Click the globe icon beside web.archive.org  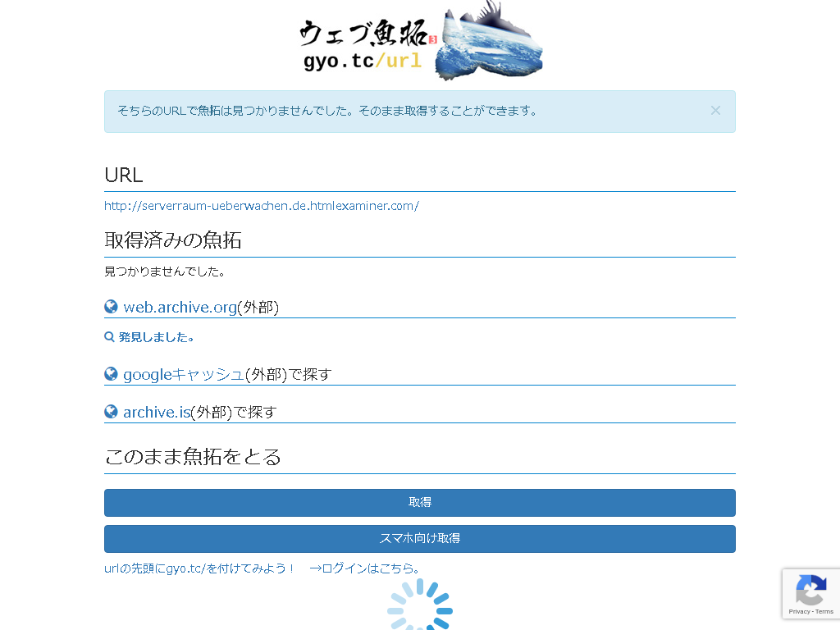coord(112,307)
